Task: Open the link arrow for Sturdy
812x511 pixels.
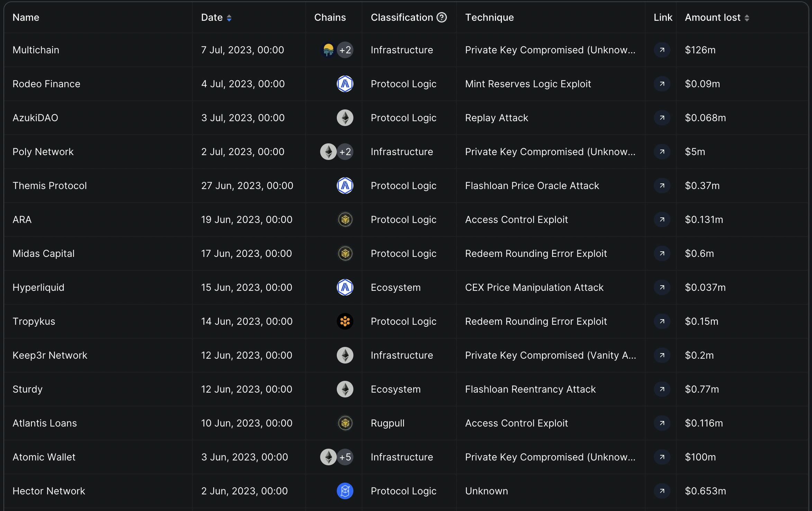Action: [x=662, y=389]
